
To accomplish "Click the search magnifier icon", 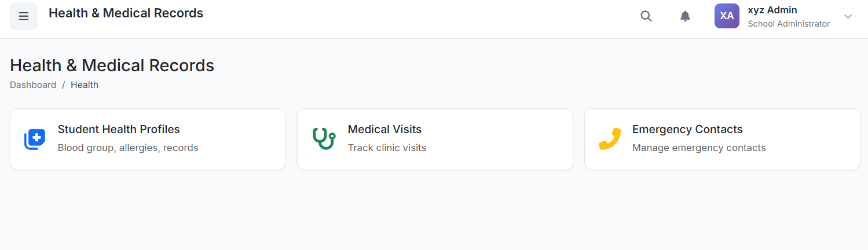I will tap(646, 16).
